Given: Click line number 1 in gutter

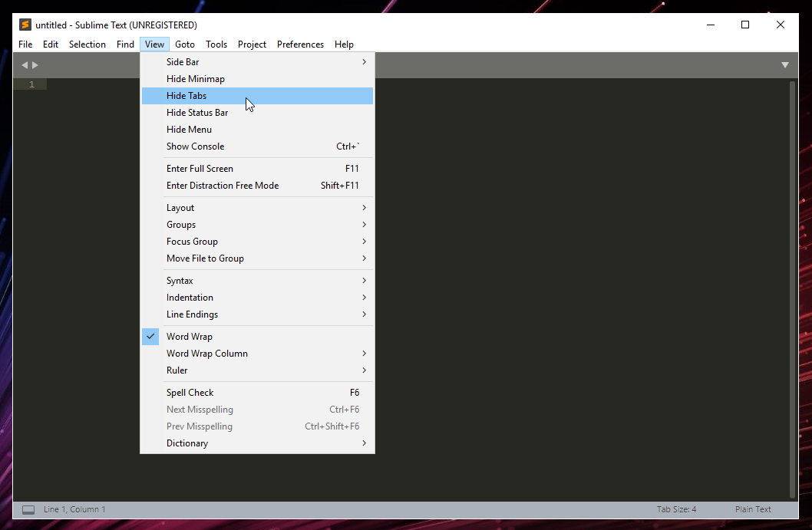Looking at the screenshot, I should point(31,84).
